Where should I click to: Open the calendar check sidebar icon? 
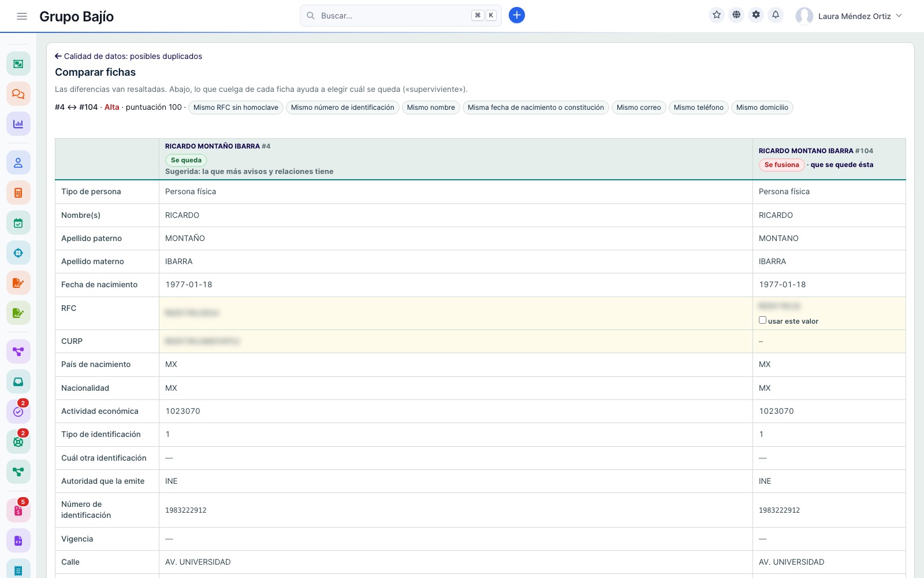tap(18, 223)
